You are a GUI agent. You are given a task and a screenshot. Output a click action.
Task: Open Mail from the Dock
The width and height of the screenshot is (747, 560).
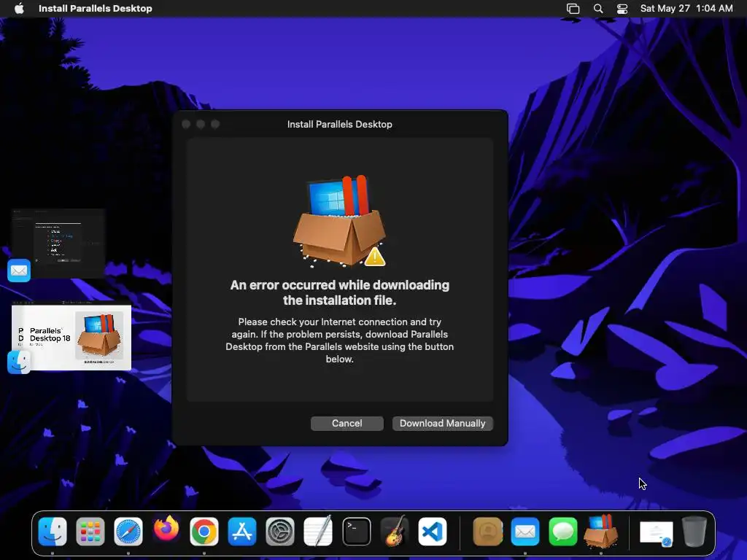[525, 532]
